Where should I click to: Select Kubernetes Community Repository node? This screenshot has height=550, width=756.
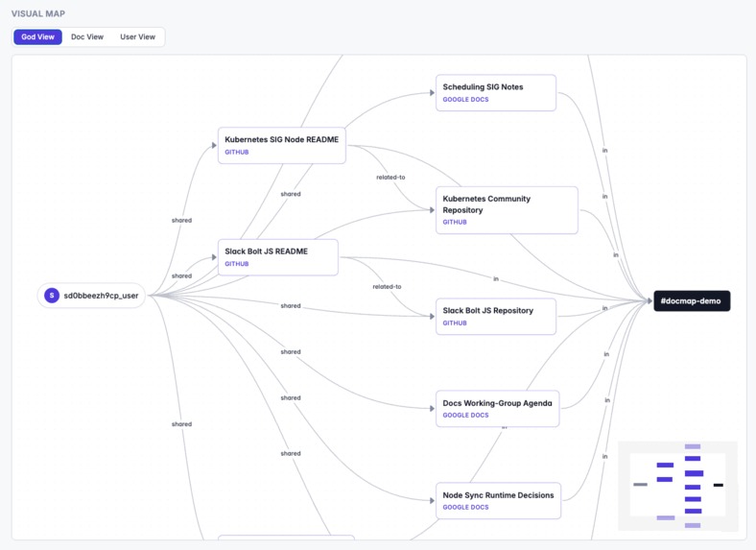tap(507, 210)
